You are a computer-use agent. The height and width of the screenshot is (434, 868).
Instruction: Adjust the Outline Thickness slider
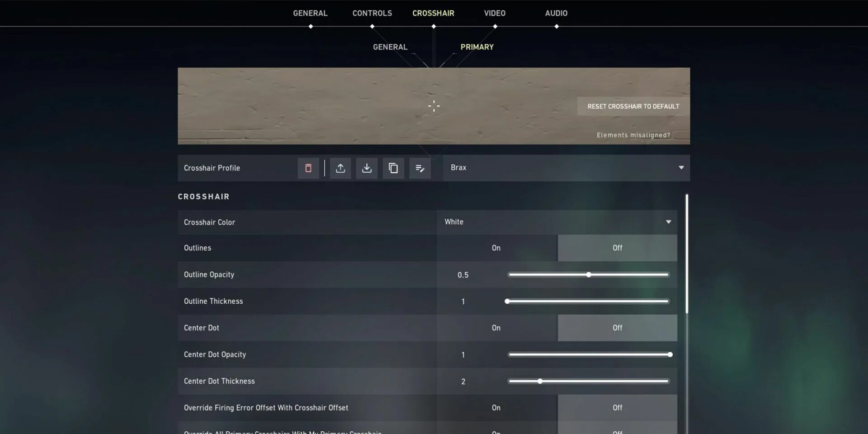tap(588, 301)
